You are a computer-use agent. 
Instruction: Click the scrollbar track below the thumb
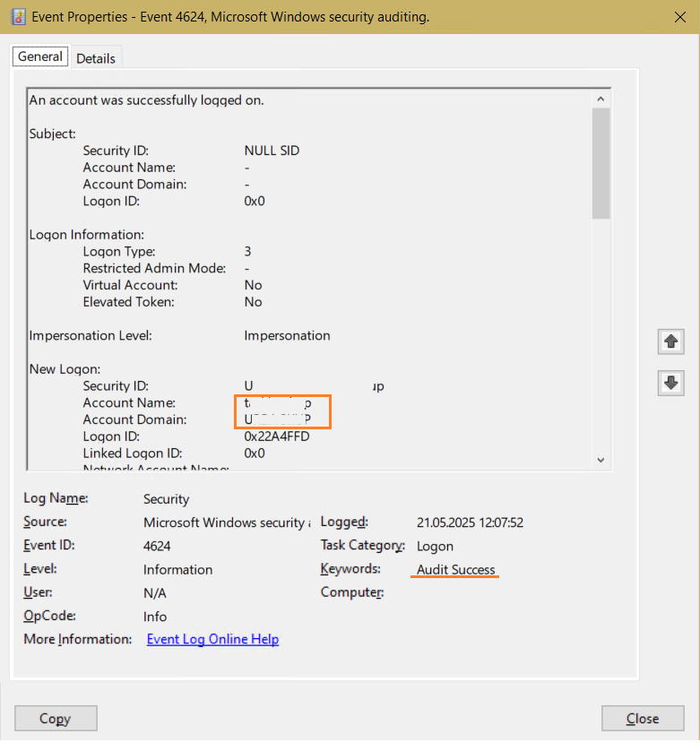click(601, 334)
